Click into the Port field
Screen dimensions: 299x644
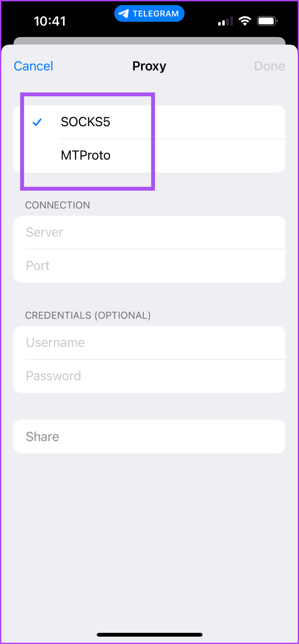tap(149, 266)
